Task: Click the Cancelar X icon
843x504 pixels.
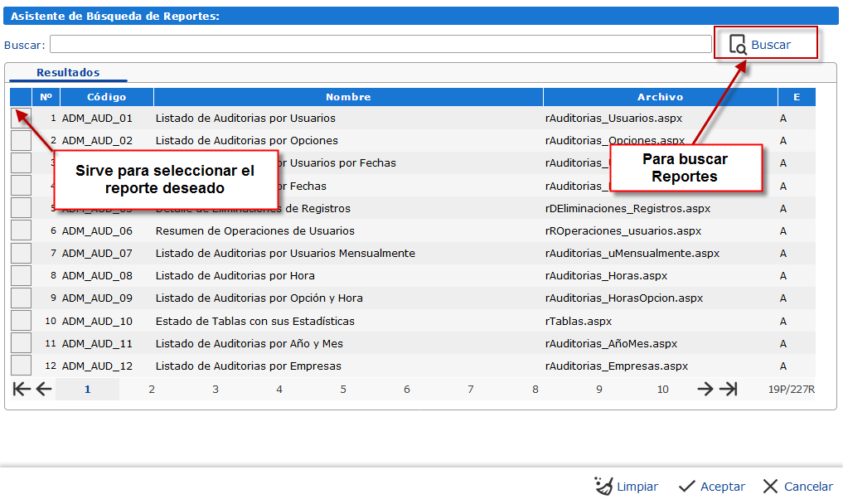Action: tap(772, 486)
